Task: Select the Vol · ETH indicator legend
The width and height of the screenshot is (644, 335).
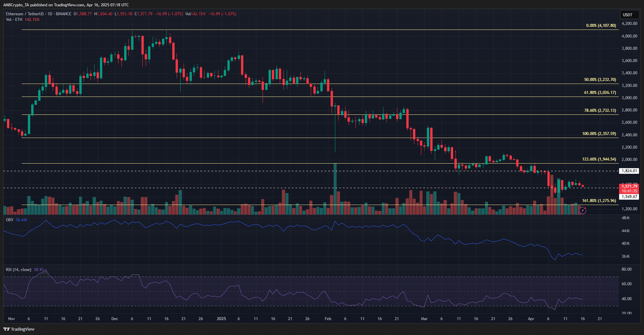Action: pos(14,20)
